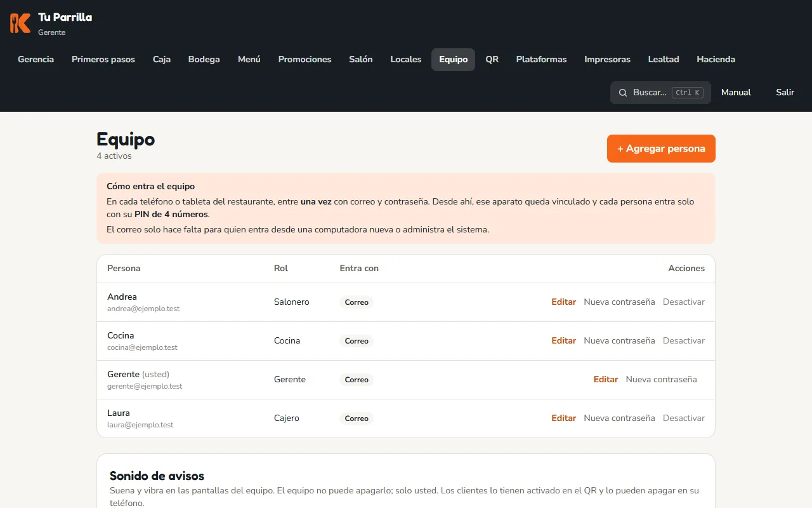Deactivate Andrea's account
The height and width of the screenshot is (508, 812).
pos(684,302)
